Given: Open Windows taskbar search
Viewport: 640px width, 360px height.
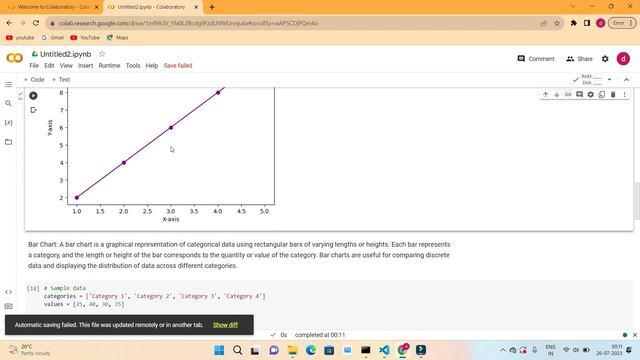Looking at the screenshot, I should (x=238, y=350).
